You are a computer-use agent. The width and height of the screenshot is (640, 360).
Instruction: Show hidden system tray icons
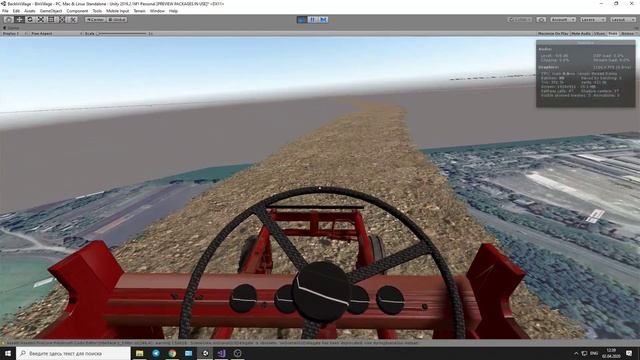[576, 353]
